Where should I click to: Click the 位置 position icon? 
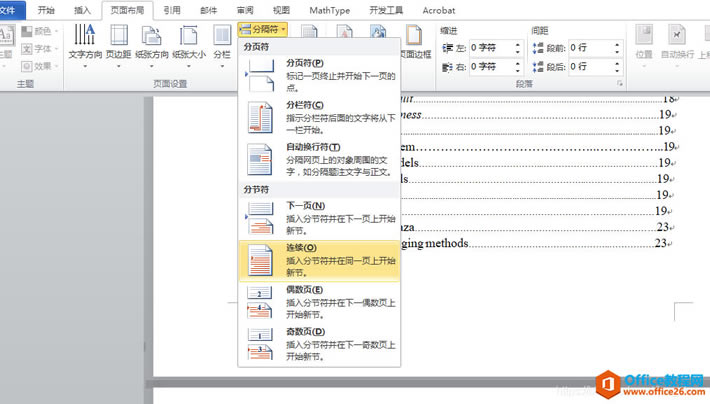(643, 35)
